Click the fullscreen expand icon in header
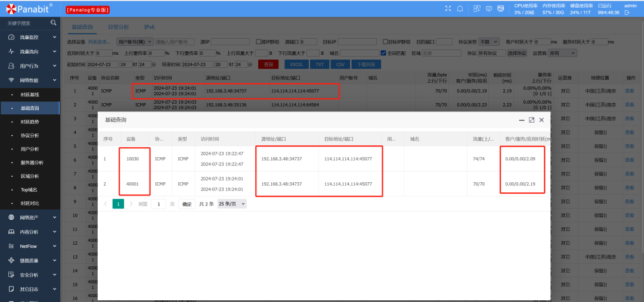 (x=448, y=8)
